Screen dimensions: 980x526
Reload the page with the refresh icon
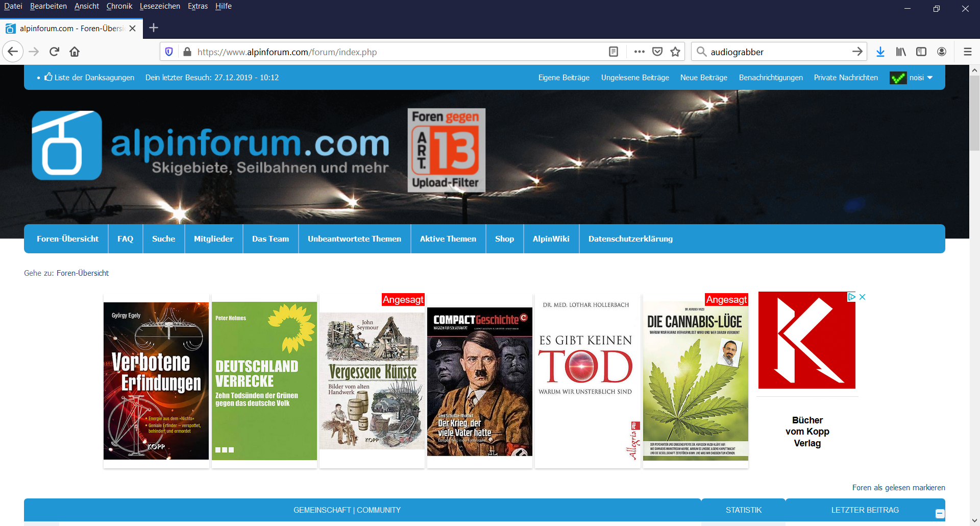54,52
